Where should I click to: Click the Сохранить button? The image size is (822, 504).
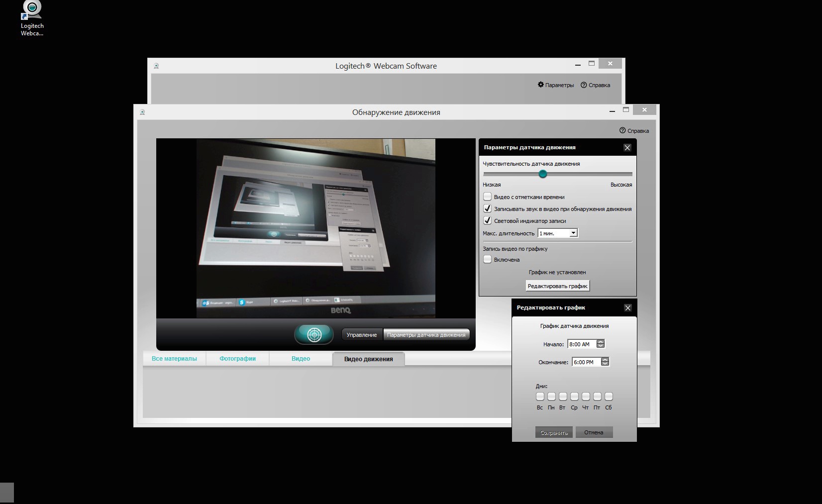click(x=554, y=432)
